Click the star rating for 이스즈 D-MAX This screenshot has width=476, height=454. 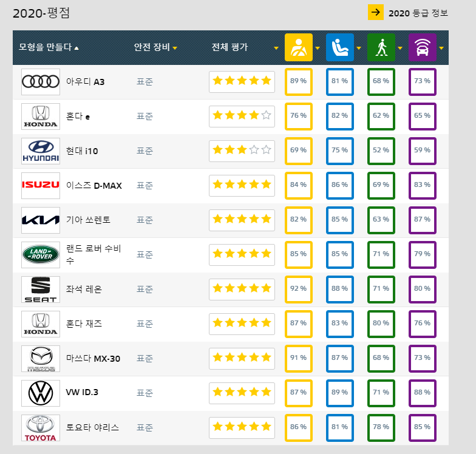click(242, 186)
